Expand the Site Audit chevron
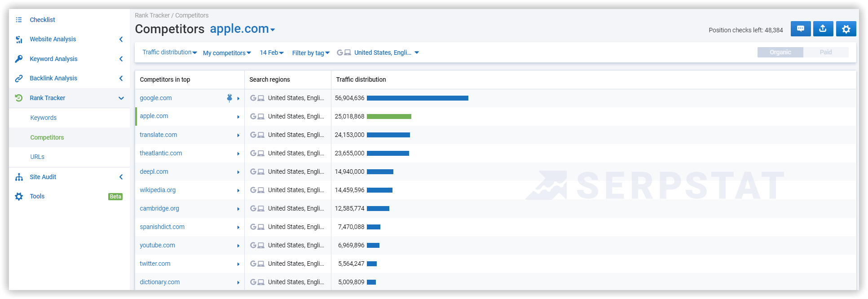This screenshot has height=299, width=868. click(x=121, y=177)
